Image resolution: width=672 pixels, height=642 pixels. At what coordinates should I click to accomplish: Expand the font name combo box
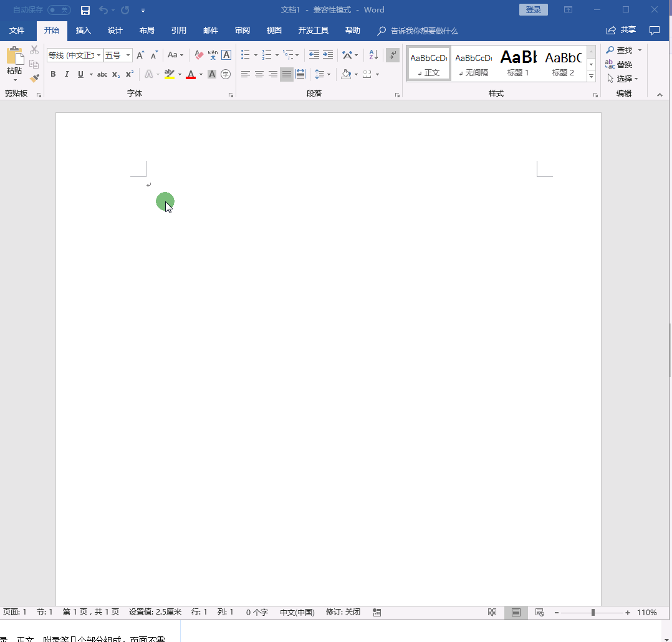[x=98, y=55]
